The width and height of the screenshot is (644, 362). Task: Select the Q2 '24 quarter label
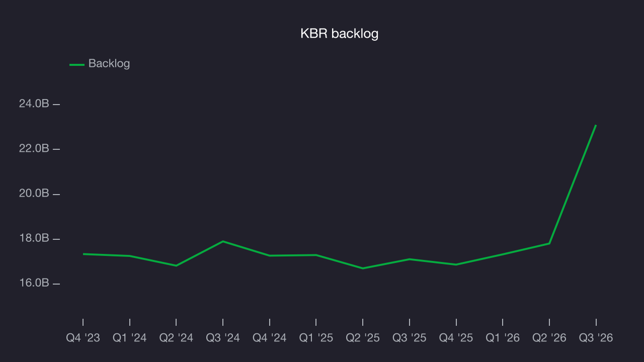click(x=176, y=338)
